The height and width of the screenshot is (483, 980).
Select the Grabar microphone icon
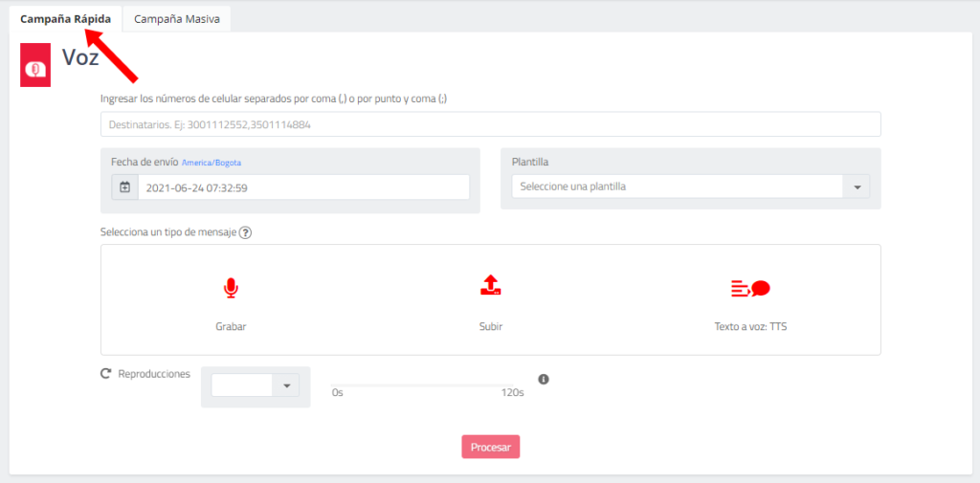tap(231, 287)
